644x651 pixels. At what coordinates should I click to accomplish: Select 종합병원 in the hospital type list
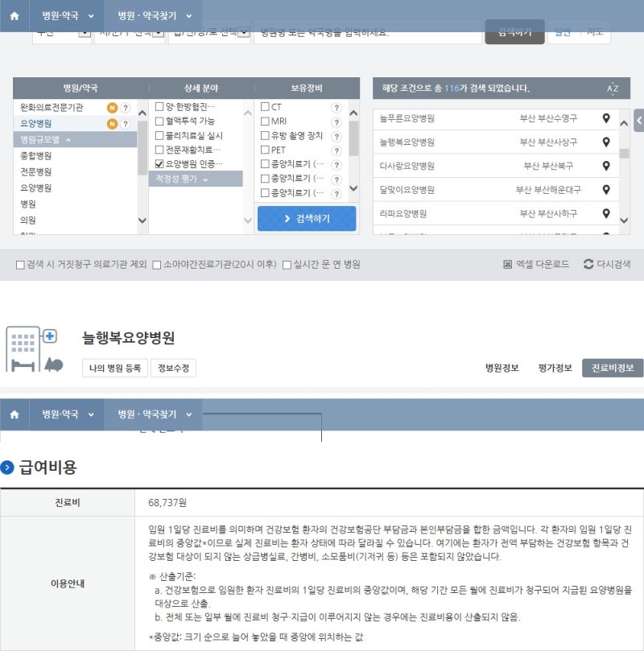(x=35, y=155)
